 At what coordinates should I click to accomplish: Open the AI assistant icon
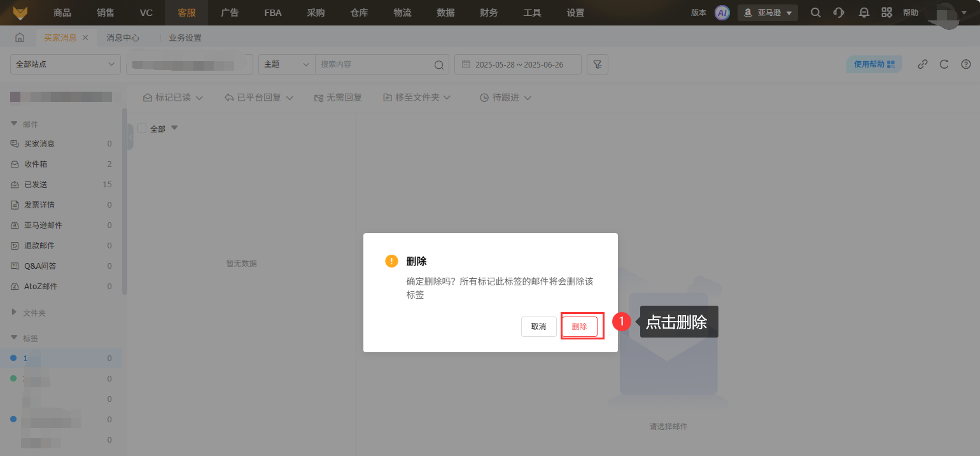pyautogui.click(x=722, y=13)
